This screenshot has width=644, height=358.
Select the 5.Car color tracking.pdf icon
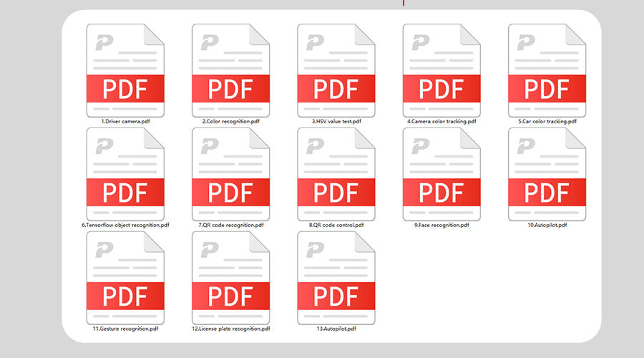547,70
